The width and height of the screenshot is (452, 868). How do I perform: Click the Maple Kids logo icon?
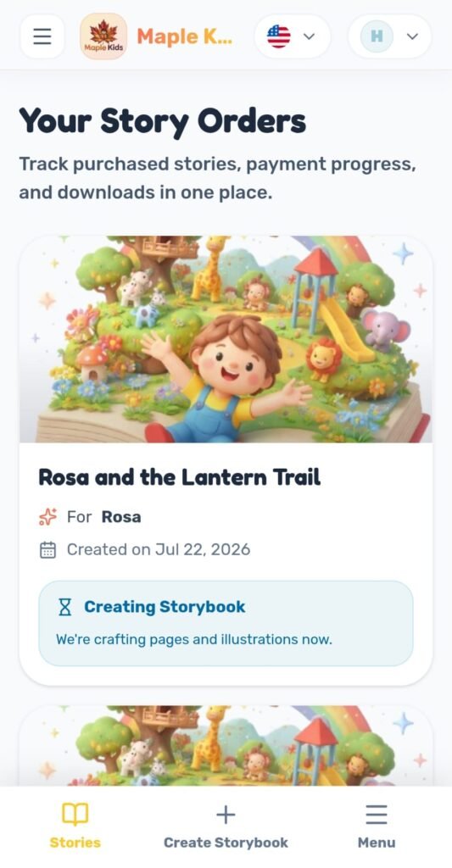103,36
